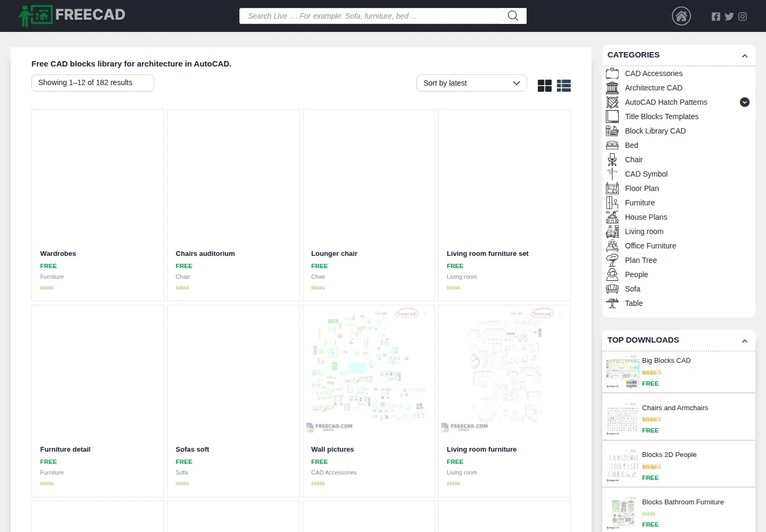This screenshot has height=532, width=766.
Task: Open the Sofas soft product link
Action: [x=193, y=450]
